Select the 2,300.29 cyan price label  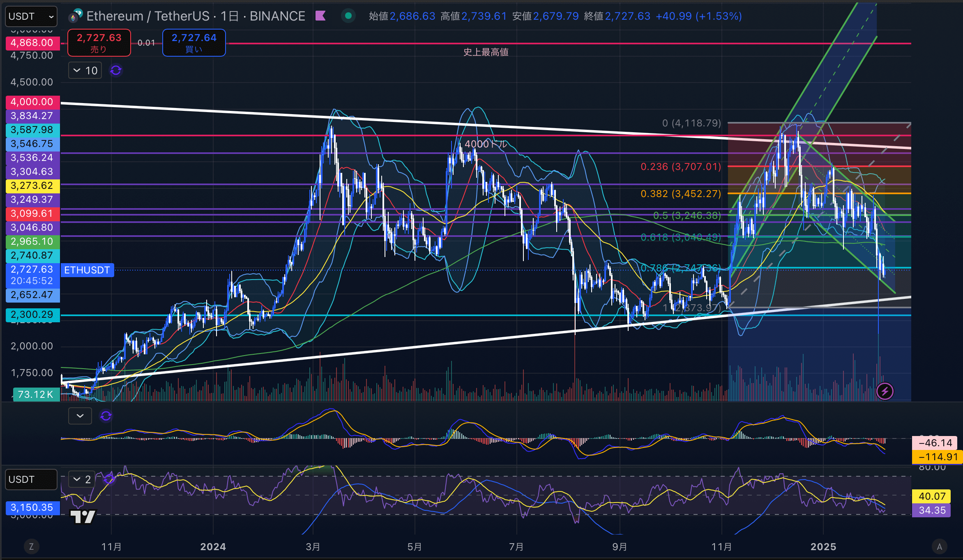point(32,314)
